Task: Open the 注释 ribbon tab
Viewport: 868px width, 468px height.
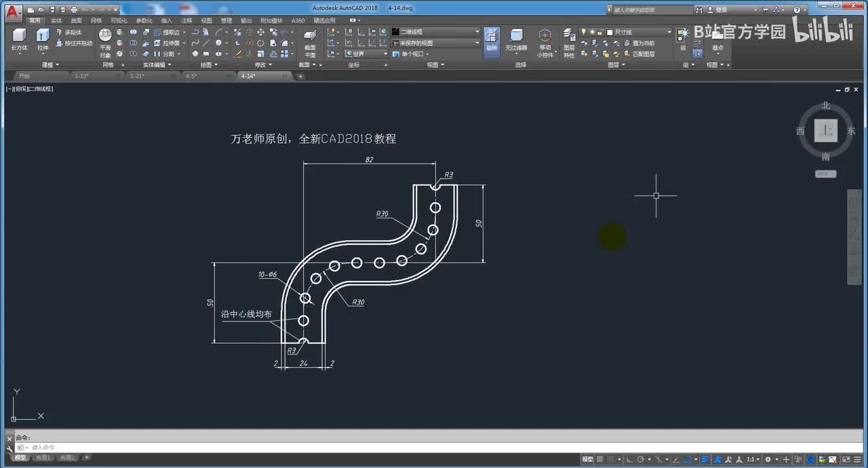Action: [186, 20]
